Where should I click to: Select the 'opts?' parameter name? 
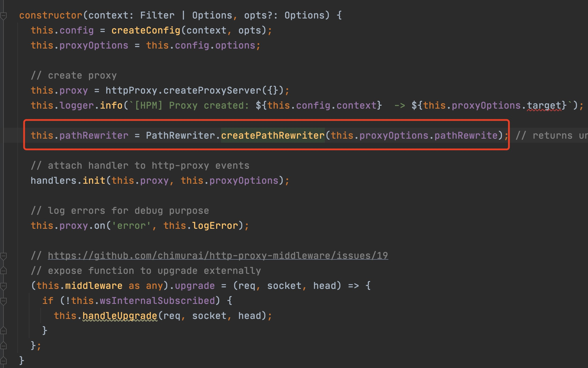[x=258, y=15]
